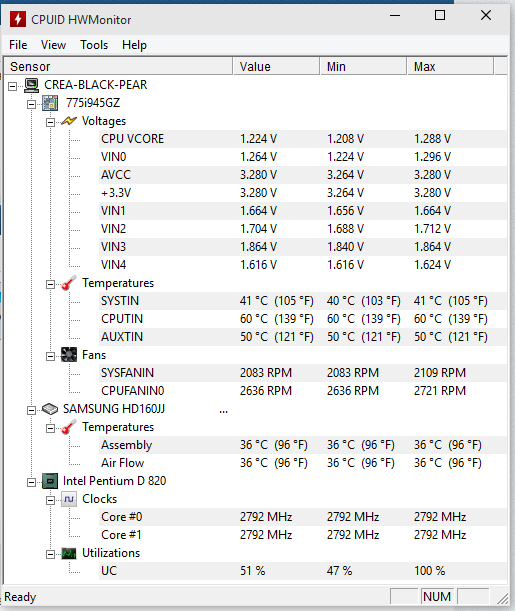Click the hard drive icon for SAMSUNG HD160JJ
The image size is (515, 611).
pyautogui.click(x=50, y=409)
